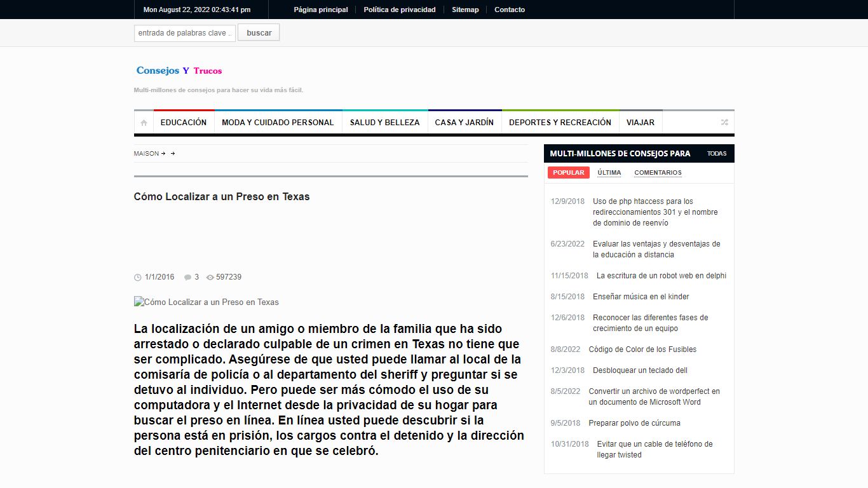Click the date 8/8/2022 in sidebar
The height and width of the screenshot is (488, 868).
(x=566, y=349)
